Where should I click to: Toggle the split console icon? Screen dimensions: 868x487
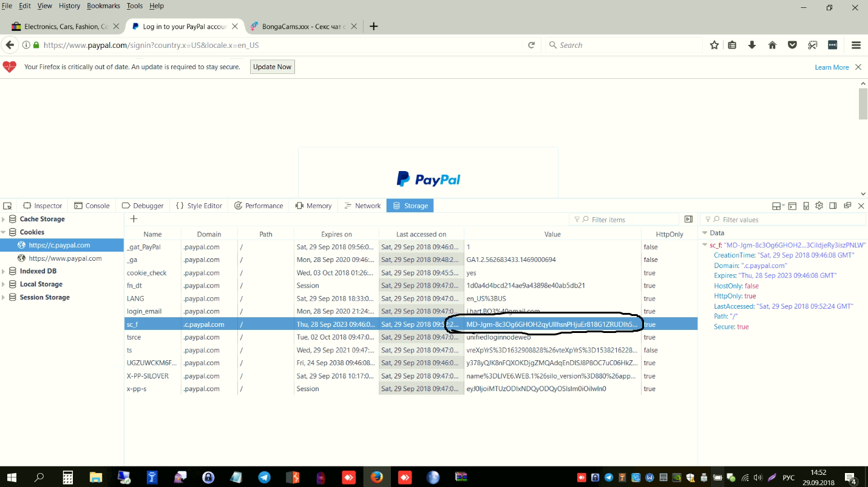pyautogui.click(x=792, y=206)
